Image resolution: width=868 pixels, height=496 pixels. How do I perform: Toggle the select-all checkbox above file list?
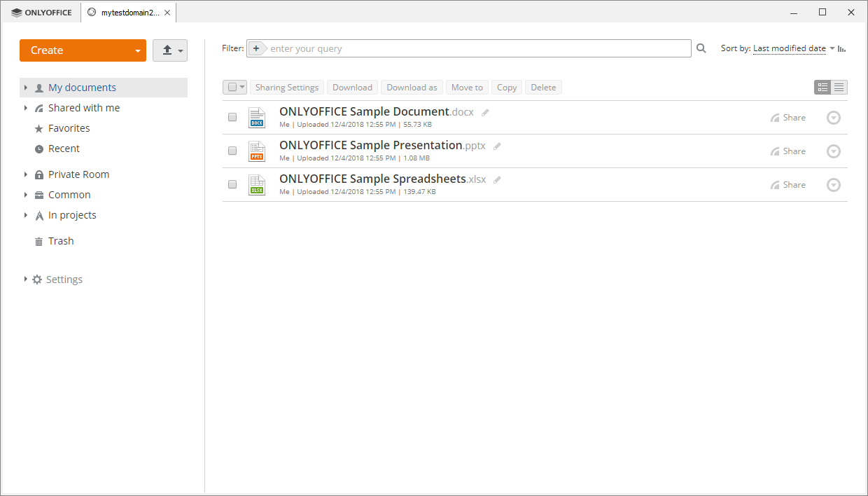[231, 87]
